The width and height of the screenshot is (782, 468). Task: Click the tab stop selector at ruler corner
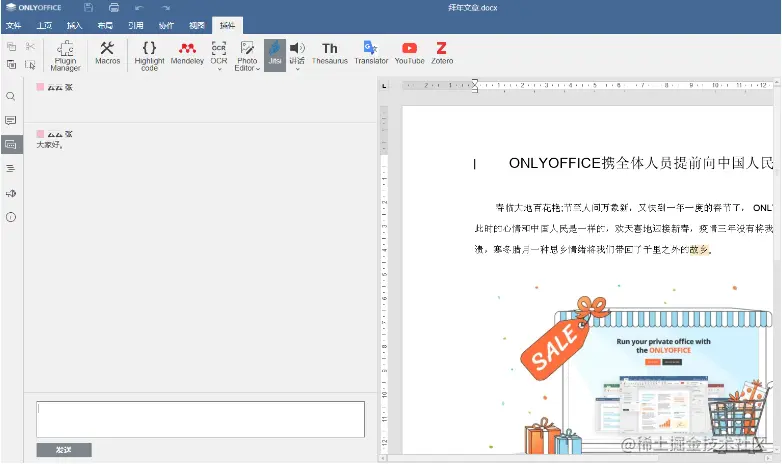point(384,86)
